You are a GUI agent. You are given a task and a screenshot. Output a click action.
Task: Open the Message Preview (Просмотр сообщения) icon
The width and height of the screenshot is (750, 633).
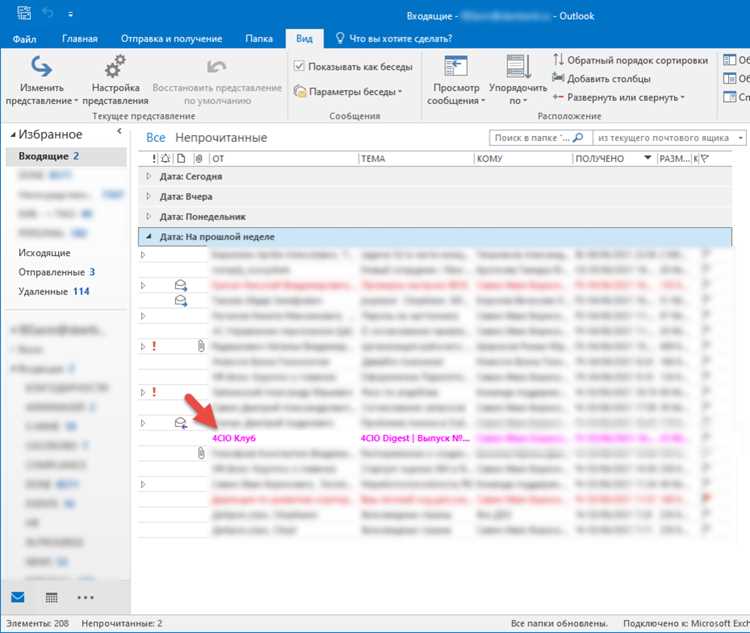456,66
